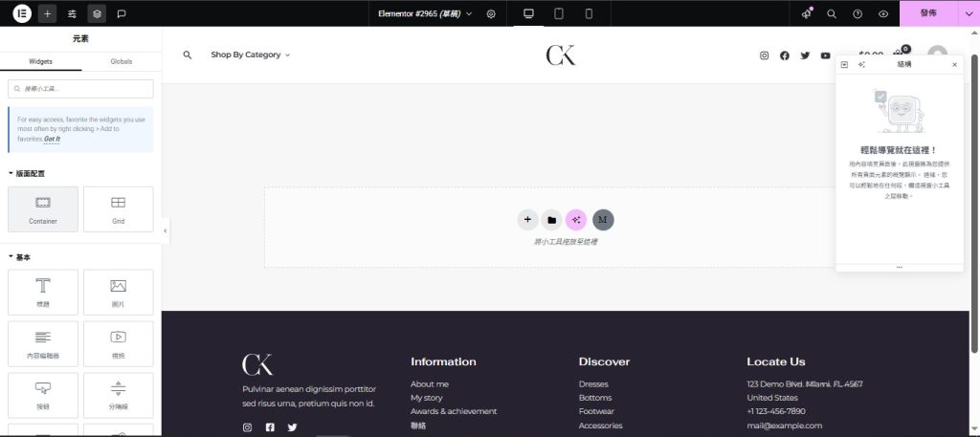Switch to the Globals tab
Viewport: 980px width, 437px height.
tap(122, 61)
